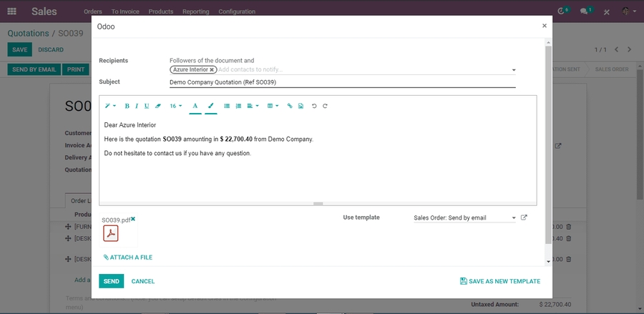Grab the editor resize handle bar
This screenshot has width=644, height=314.
(318, 204)
